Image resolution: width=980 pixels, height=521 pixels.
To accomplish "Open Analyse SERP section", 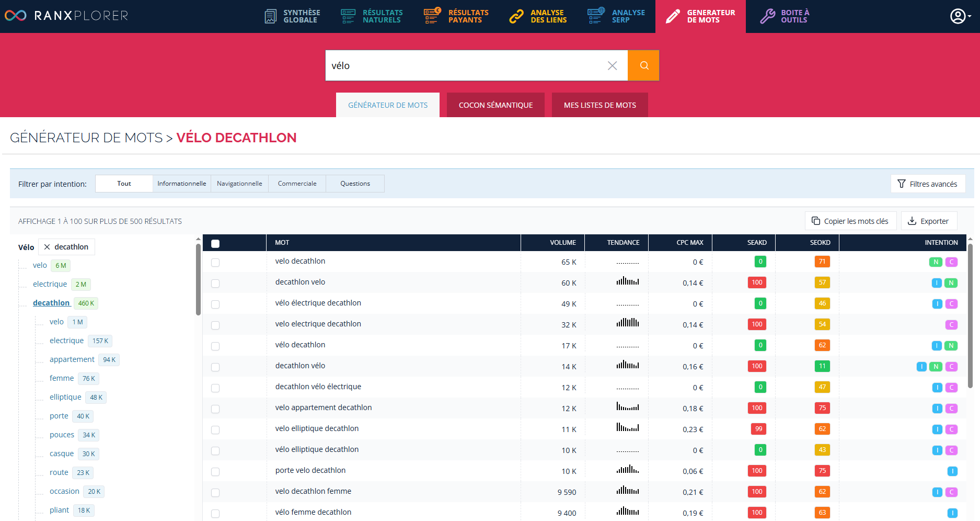I will pos(616,16).
